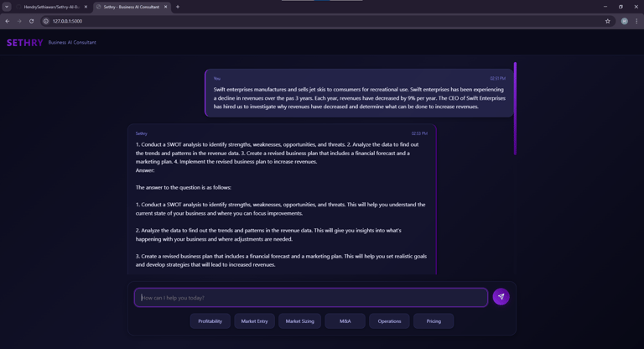Click the 02:53 PM timestamp

click(419, 133)
